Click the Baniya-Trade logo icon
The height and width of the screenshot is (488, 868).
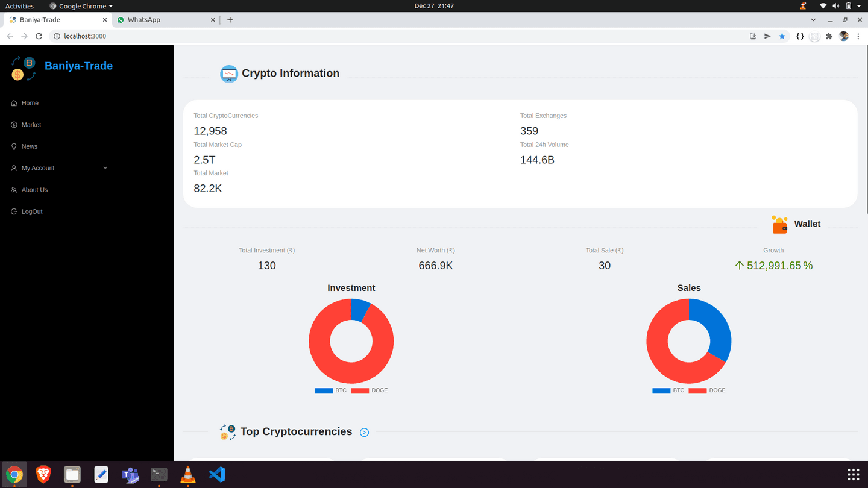[24, 69]
